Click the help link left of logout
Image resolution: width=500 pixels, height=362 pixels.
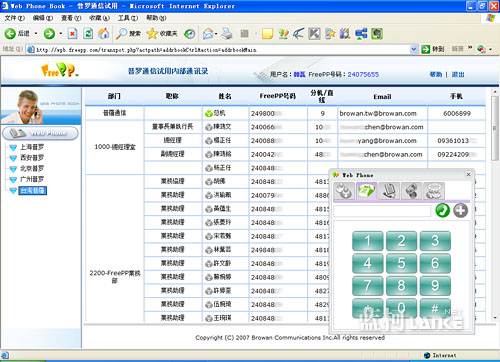[x=435, y=74]
